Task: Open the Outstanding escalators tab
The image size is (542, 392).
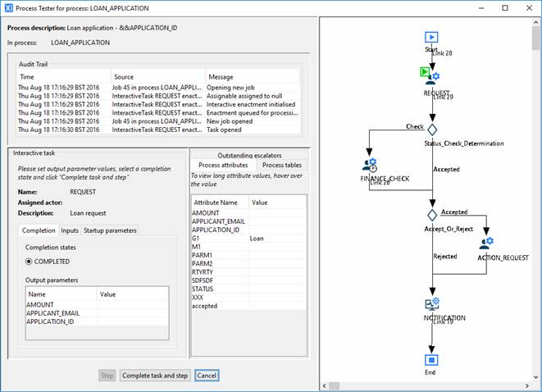Action: (248, 155)
